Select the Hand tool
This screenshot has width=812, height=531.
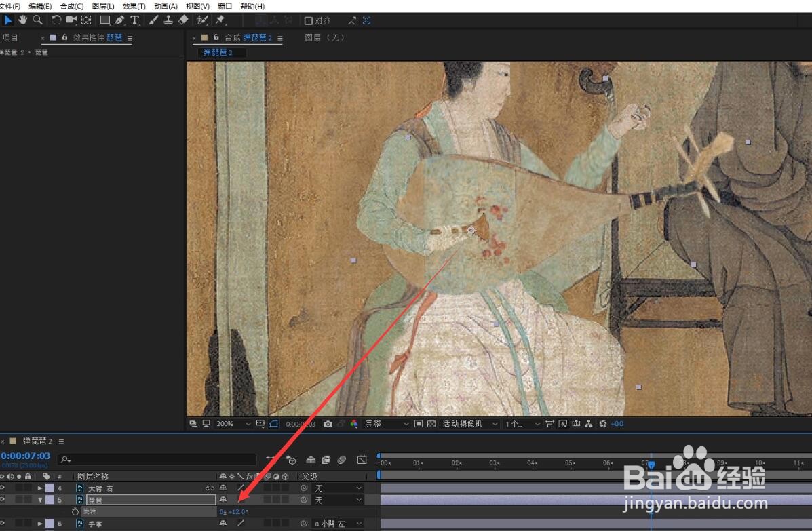23,20
